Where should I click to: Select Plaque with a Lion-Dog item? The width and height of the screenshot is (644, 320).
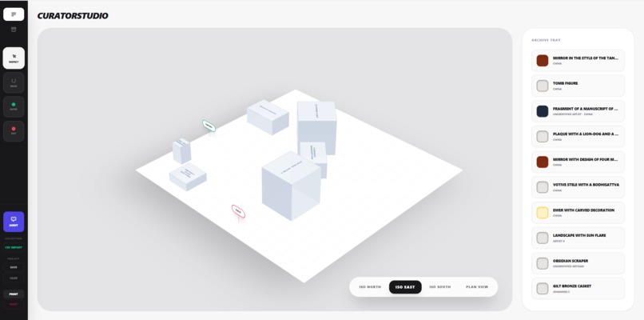pyautogui.click(x=578, y=137)
